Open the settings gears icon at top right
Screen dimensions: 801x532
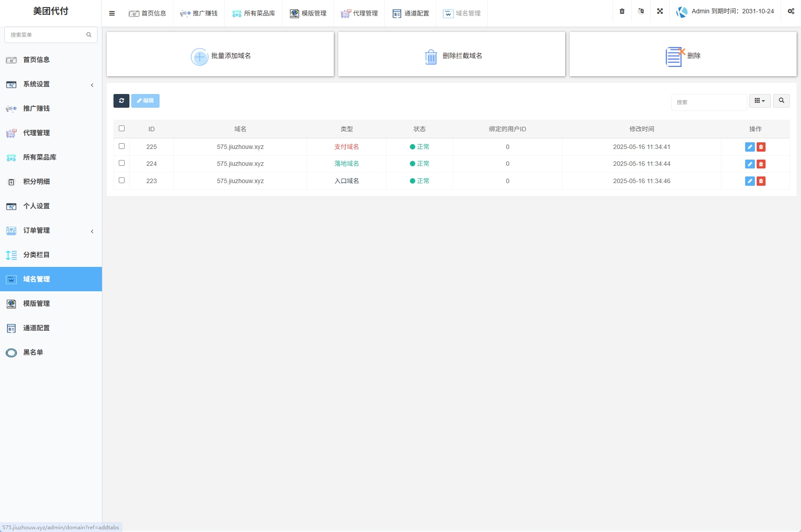791,12
